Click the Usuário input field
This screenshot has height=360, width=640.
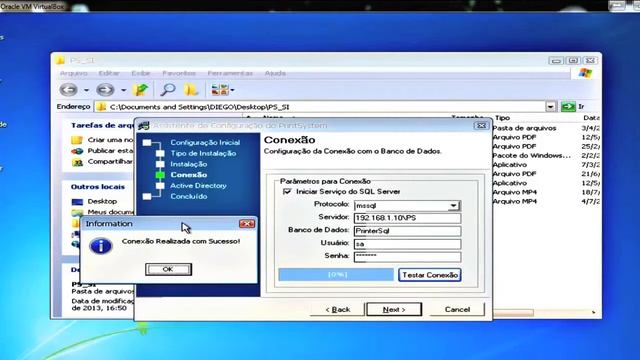407,244
